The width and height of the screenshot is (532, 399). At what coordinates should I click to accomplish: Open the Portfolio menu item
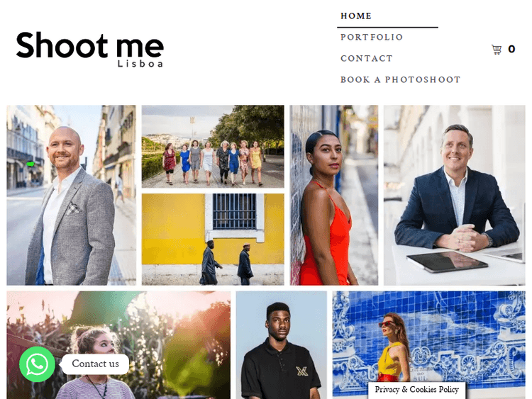372,37
